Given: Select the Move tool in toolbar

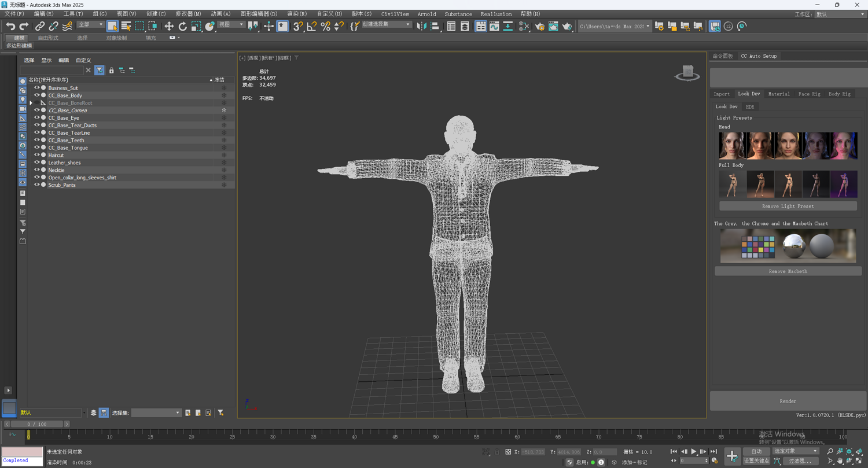Looking at the screenshot, I should coord(169,26).
